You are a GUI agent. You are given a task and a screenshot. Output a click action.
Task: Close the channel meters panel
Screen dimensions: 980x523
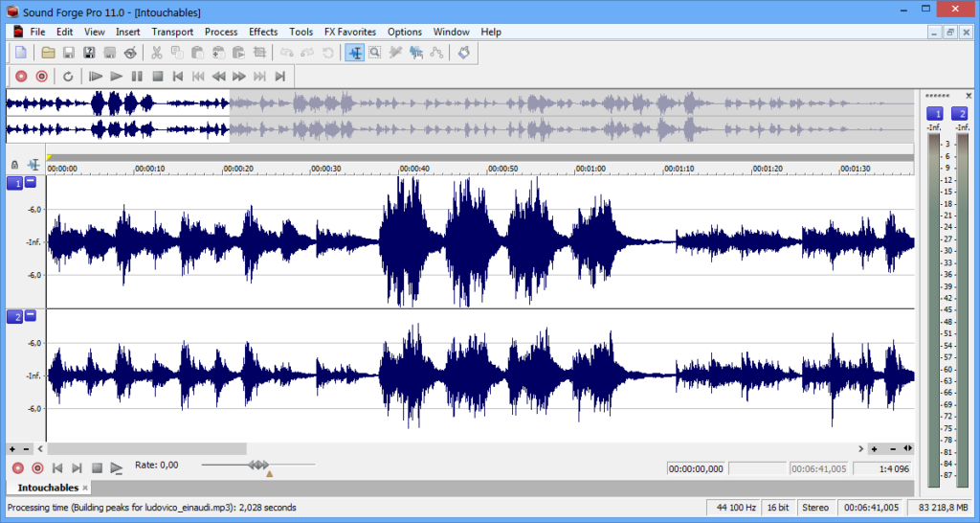point(969,96)
